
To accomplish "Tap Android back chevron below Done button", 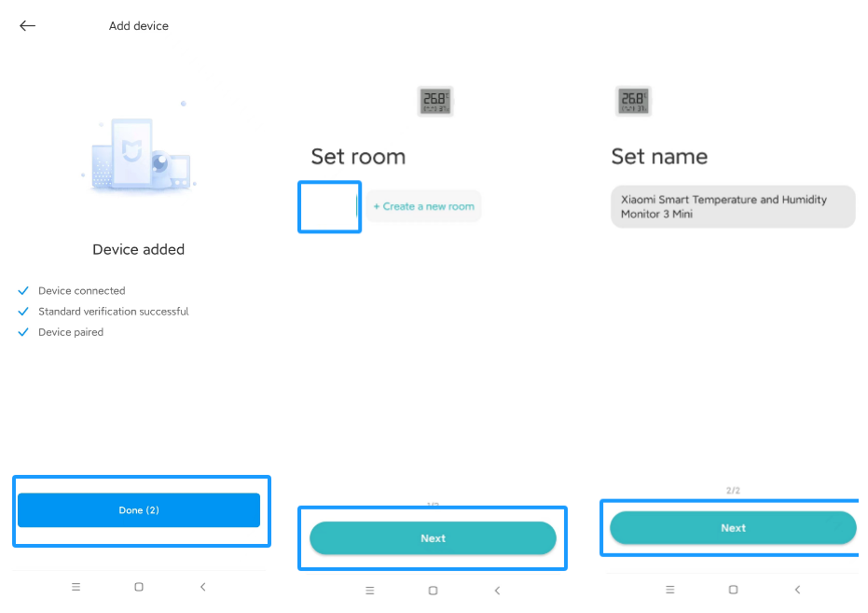I will [202, 587].
